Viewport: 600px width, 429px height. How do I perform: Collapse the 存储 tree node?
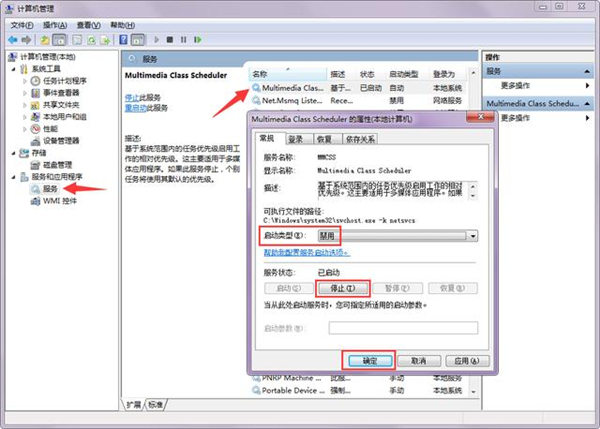[14, 153]
